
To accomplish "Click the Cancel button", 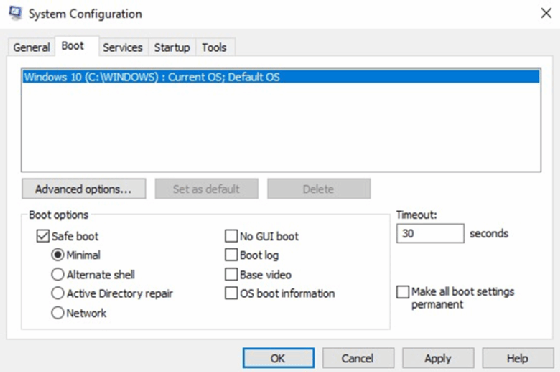I will 358,358.
